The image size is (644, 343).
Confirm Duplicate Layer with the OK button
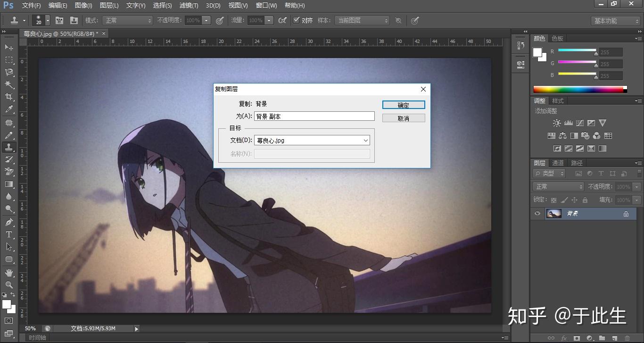click(404, 105)
